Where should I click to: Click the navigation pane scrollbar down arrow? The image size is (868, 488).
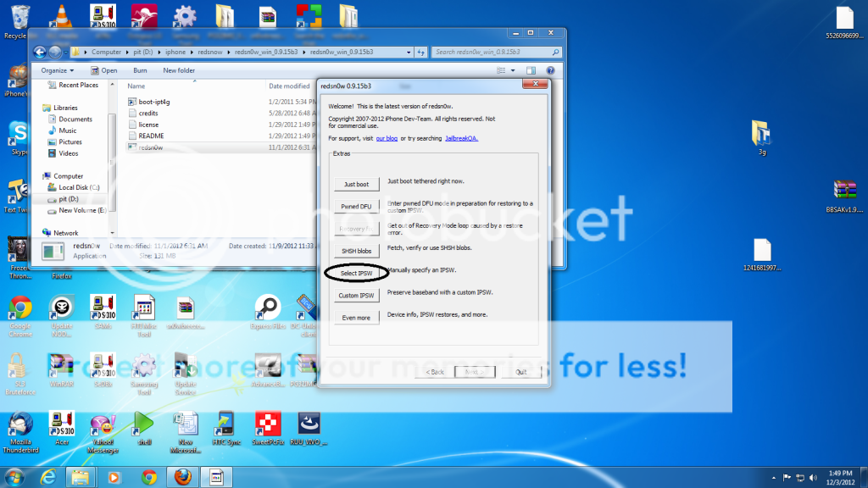tap(113, 233)
